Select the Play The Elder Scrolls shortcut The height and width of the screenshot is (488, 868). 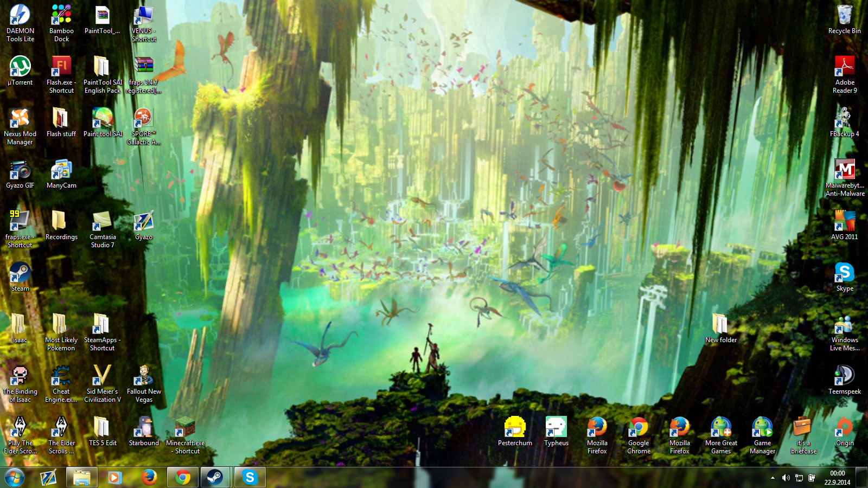(x=20, y=436)
